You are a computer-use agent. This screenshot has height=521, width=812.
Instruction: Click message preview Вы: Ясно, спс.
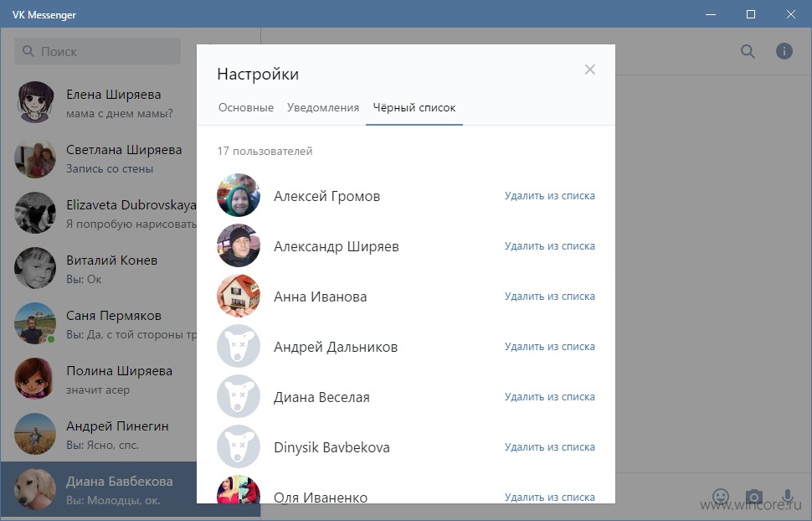point(102,446)
